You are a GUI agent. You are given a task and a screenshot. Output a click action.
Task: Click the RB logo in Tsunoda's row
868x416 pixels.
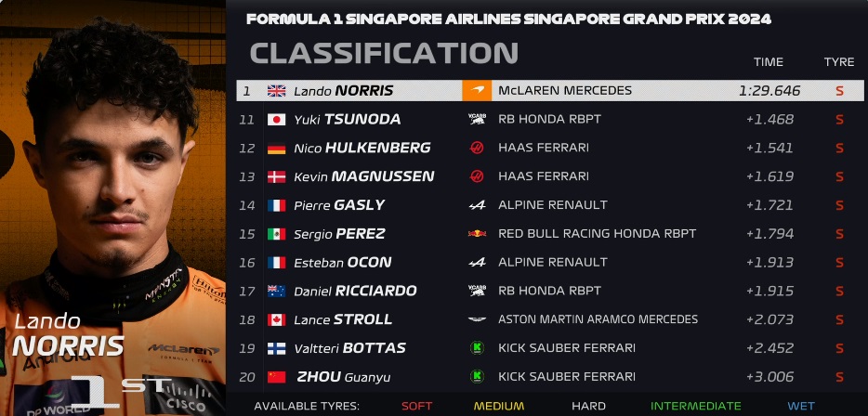477,120
